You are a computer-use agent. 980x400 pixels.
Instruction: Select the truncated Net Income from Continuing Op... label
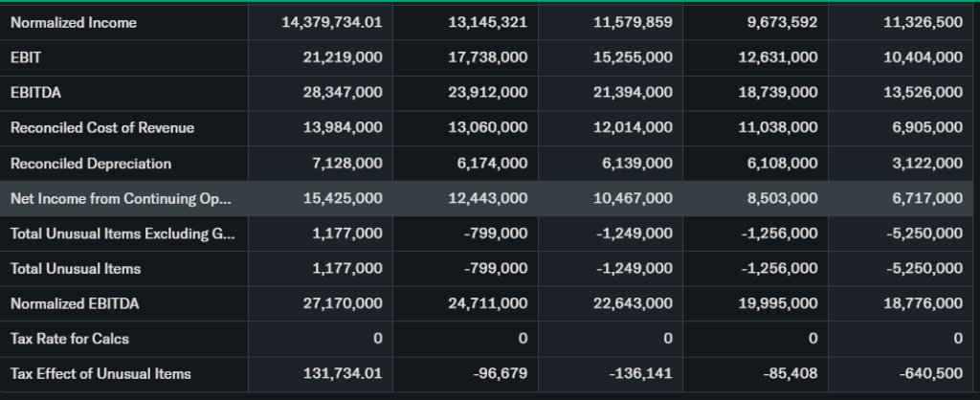point(121,198)
